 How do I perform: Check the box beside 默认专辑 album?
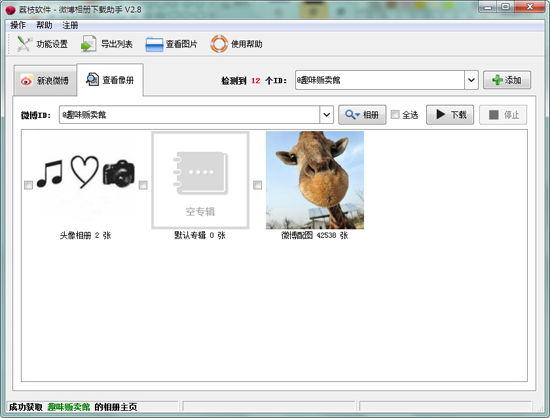coord(143,185)
